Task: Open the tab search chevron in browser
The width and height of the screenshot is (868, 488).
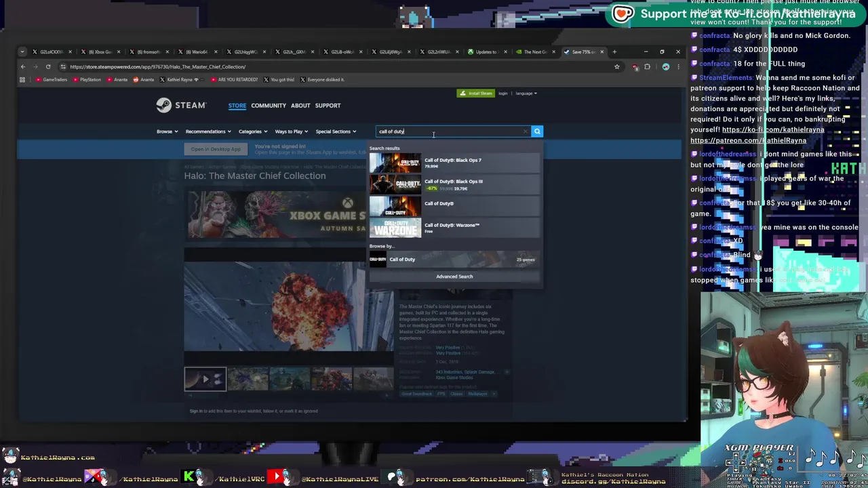Action: pyautogui.click(x=22, y=52)
